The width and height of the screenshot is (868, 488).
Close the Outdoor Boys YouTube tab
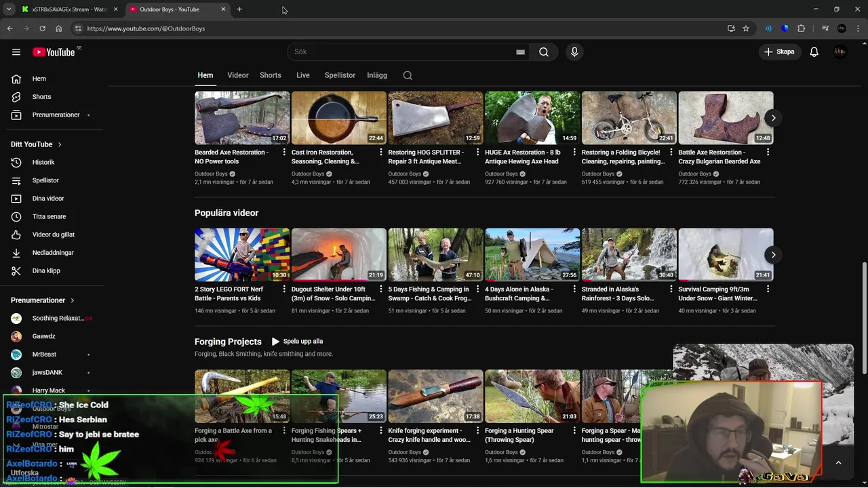[223, 9]
